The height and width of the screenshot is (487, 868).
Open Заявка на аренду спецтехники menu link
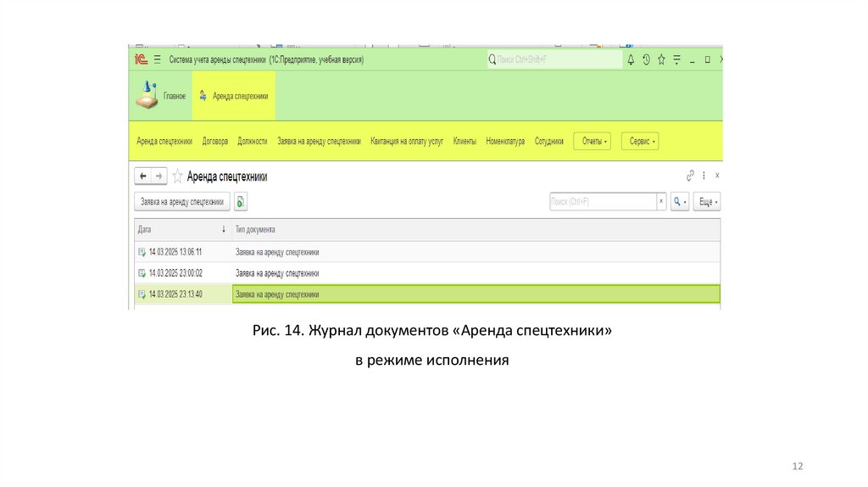pyautogui.click(x=319, y=142)
